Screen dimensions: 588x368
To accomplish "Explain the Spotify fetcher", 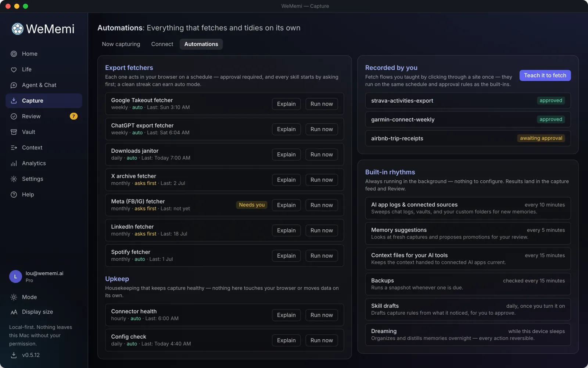I will tap(286, 256).
